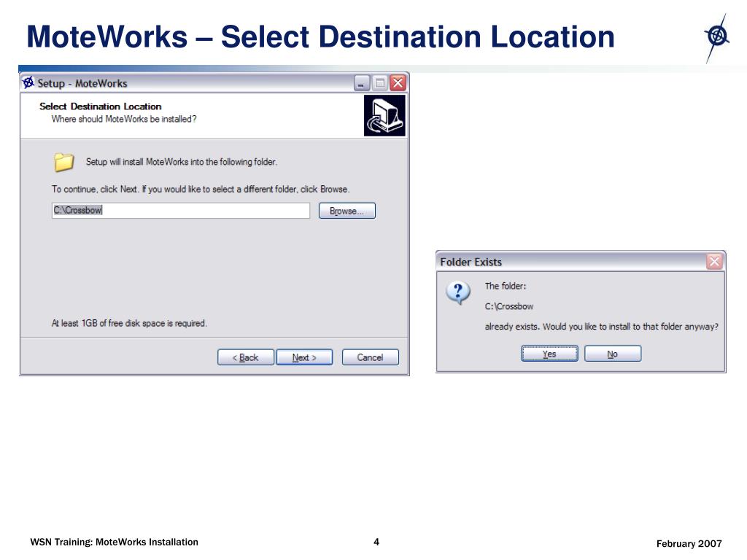Click the 'Setup - MoteWorks' title bar text
This screenshot has height=560, width=747.
coord(82,83)
